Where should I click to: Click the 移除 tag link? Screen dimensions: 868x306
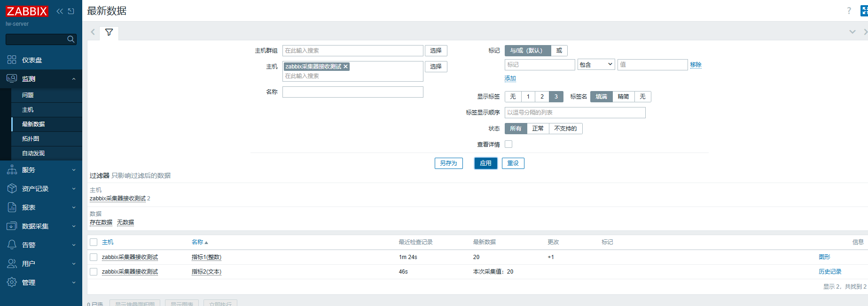[x=696, y=65]
